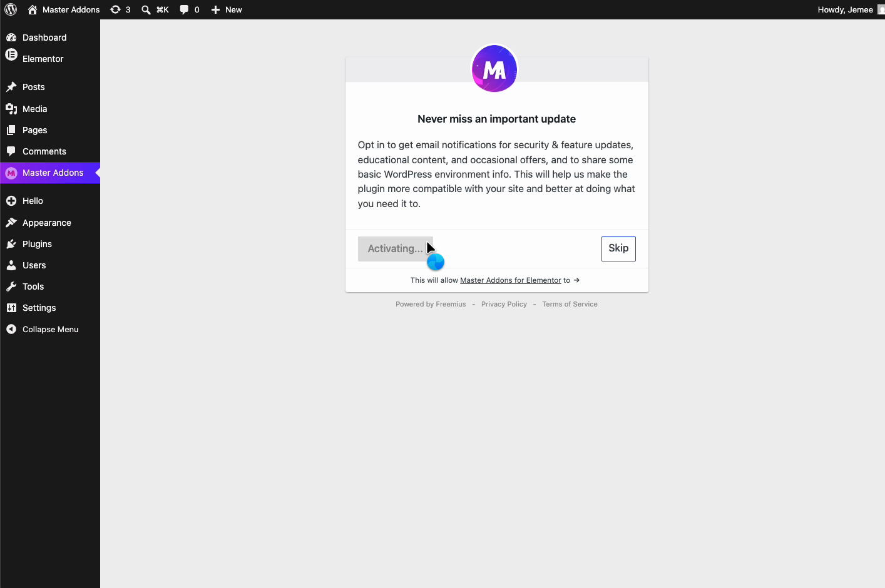This screenshot has width=885, height=588.
Task: Click the Activating... button
Action: (x=396, y=249)
